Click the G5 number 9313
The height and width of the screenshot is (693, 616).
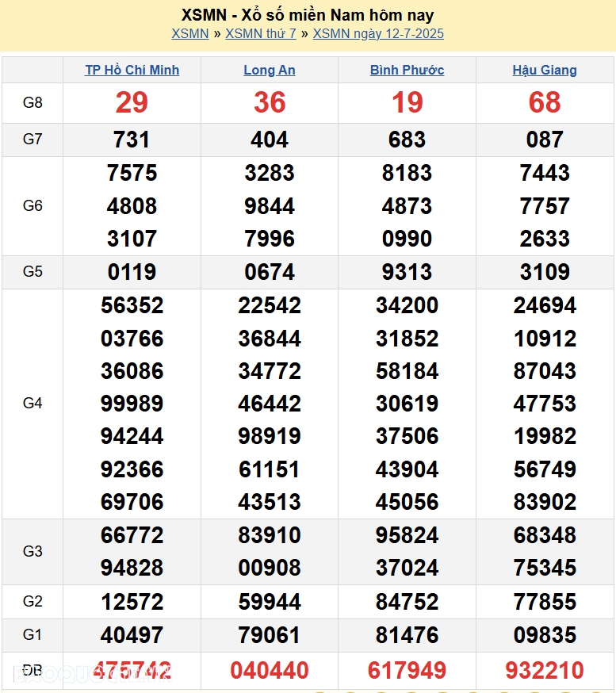click(x=407, y=272)
